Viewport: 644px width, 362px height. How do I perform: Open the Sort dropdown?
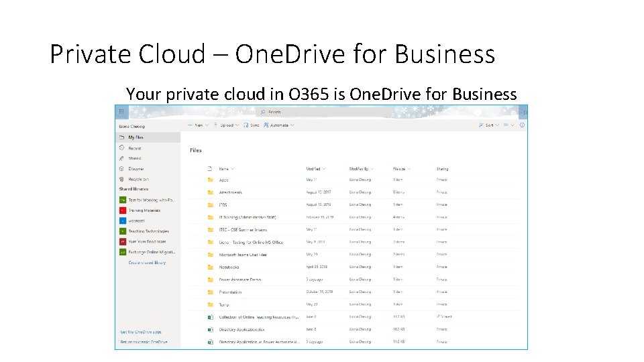pyautogui.click(x=489, y=125)
